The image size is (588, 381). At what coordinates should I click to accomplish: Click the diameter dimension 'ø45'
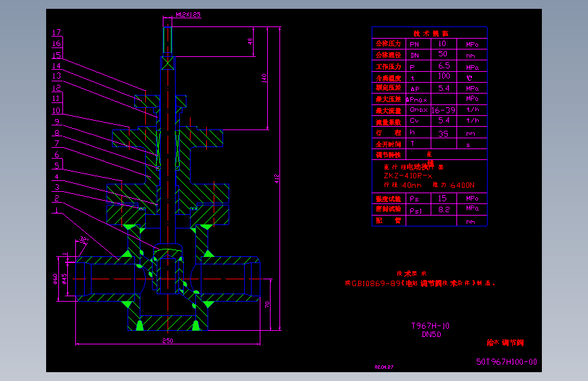coord(64,279)
